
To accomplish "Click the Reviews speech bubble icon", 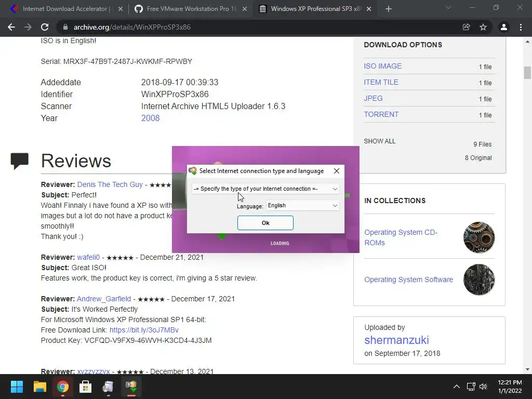I will pos(20,161).
